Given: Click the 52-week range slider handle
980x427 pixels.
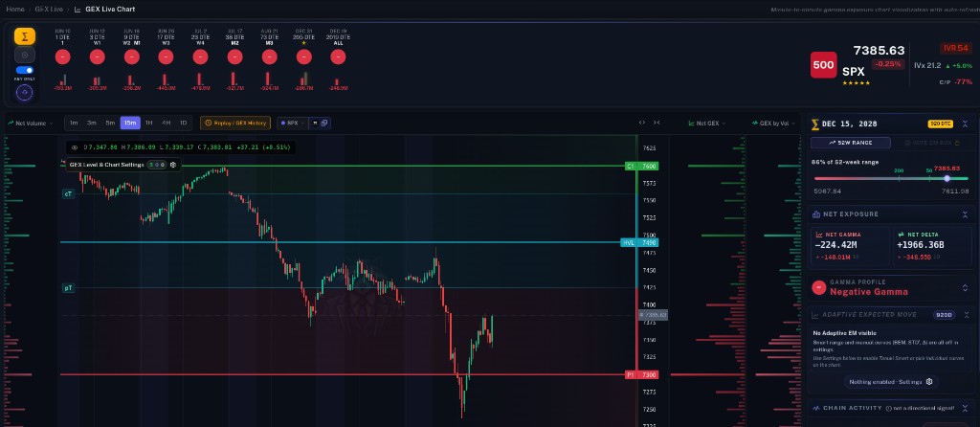Looking at the screenshot, I should click(x=947, y=178).
